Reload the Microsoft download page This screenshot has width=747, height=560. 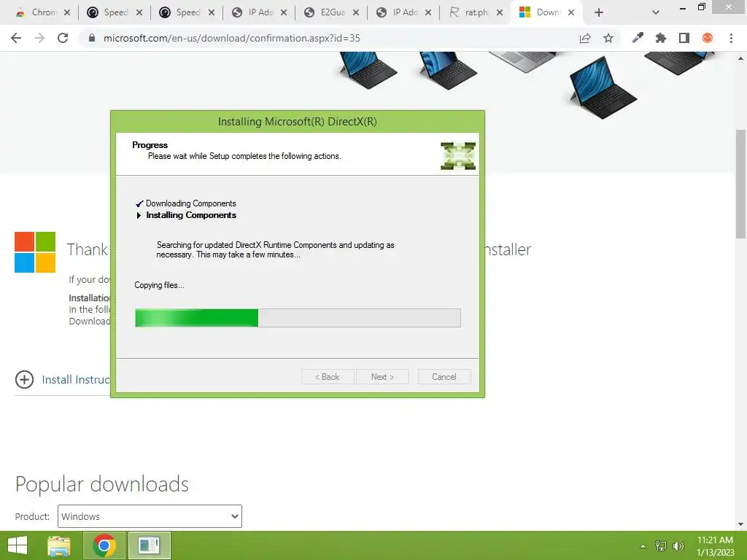coord(63,38)
